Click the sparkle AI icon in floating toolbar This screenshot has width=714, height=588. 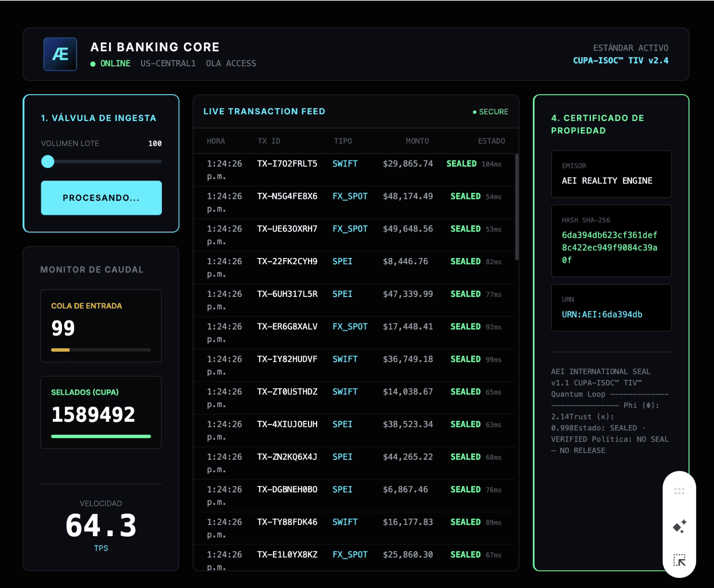point(679,527)
